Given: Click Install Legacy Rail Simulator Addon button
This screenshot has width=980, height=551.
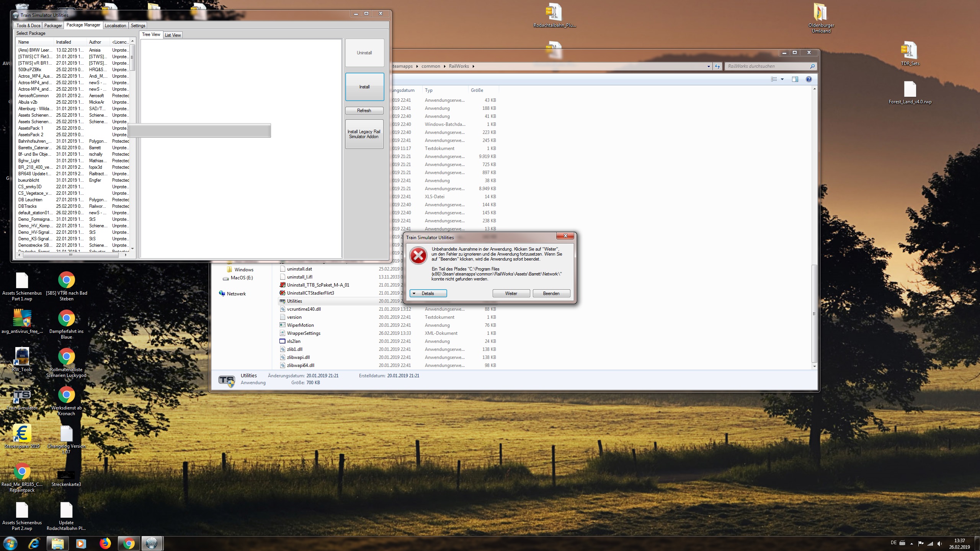Looking at the screenshot, I should coord(364,134).
